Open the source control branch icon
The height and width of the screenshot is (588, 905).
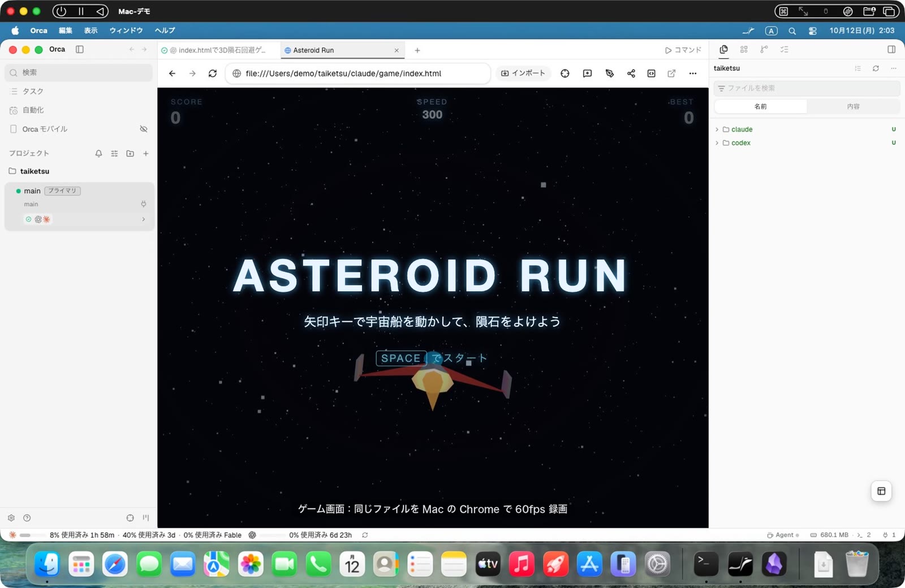(764, 50)
